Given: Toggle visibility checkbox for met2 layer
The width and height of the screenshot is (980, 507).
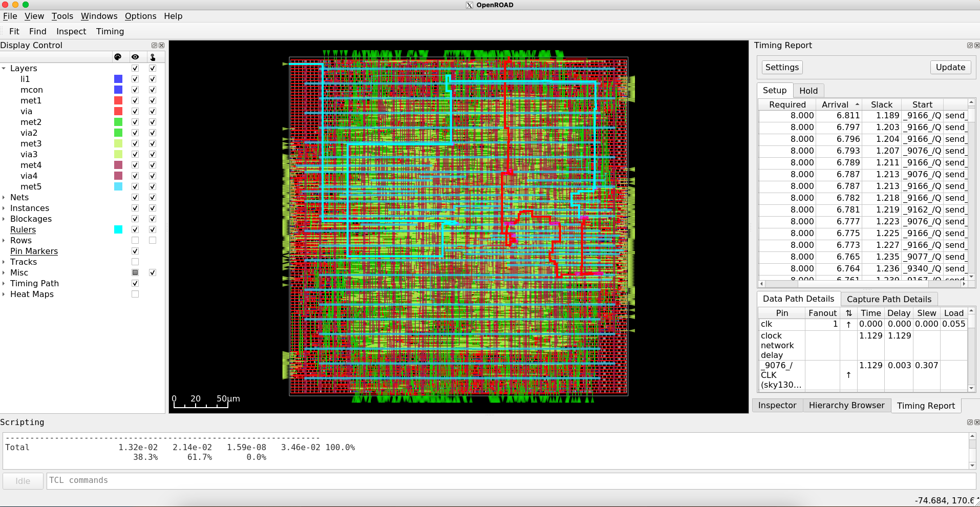Looking at the screenshot, I should pos(135,122).
